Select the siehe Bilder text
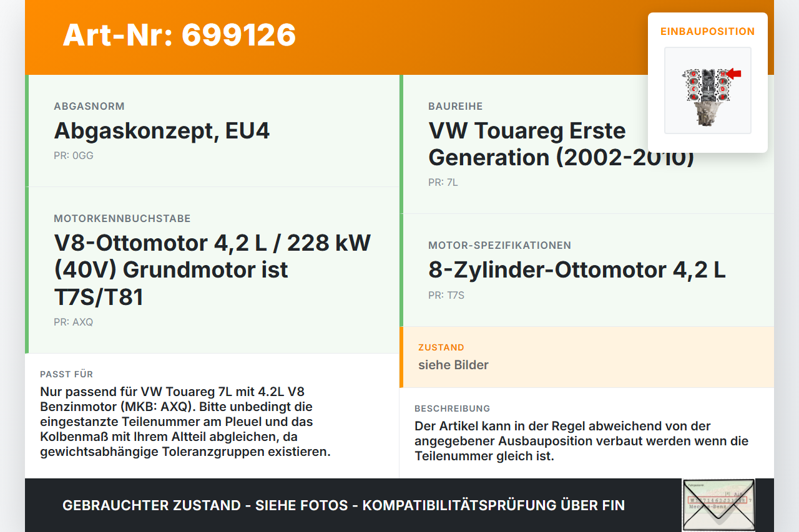 tap(453, 365)
